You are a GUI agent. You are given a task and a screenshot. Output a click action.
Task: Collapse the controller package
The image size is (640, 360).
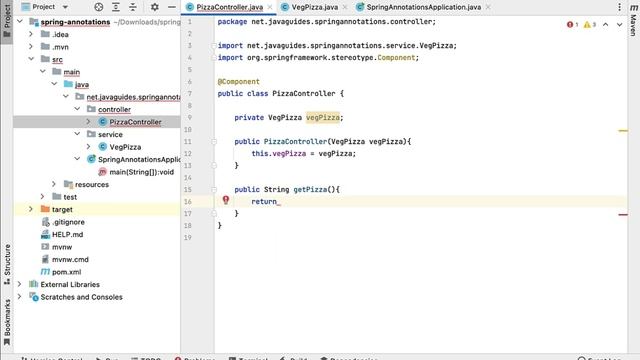click(77, 109)
